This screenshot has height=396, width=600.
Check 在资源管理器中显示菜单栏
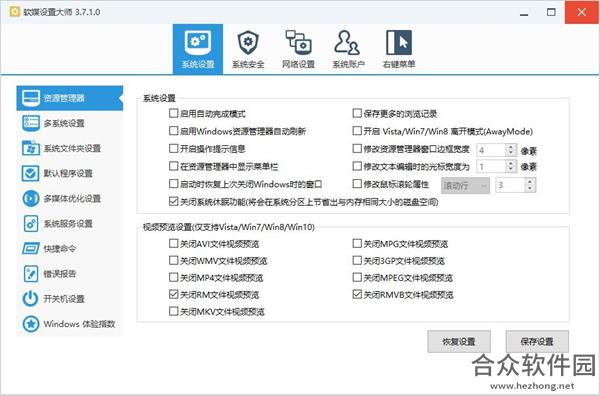[x=173, y=166]
